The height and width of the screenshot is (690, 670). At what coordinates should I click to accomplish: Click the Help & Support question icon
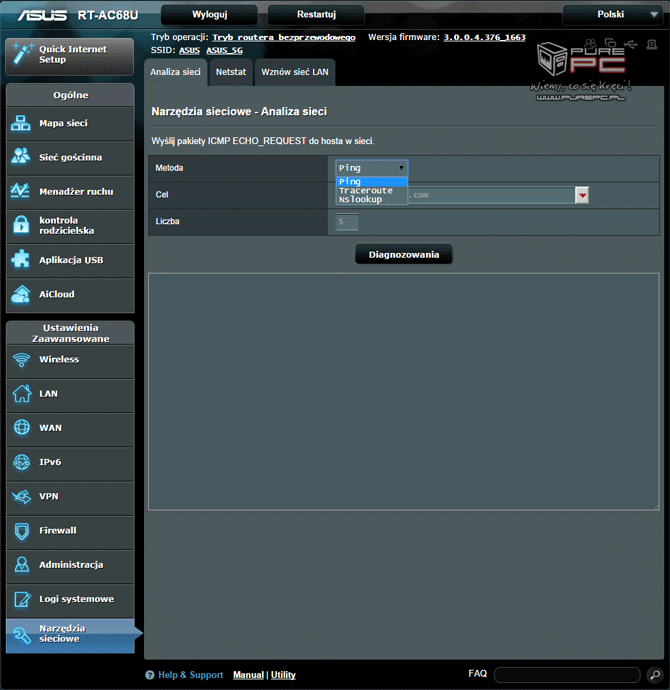point(150,675)
